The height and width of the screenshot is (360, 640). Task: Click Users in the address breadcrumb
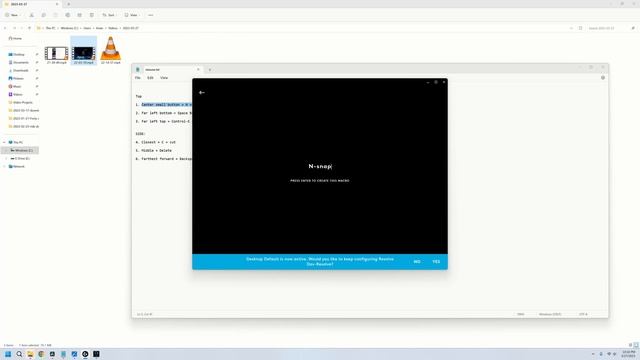click(x=87, y=28)
